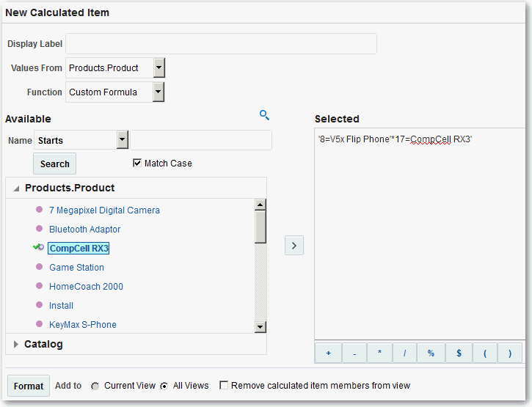532x407 pixels.
Task: Insert the multiply operator
Action: coord(379,353)
